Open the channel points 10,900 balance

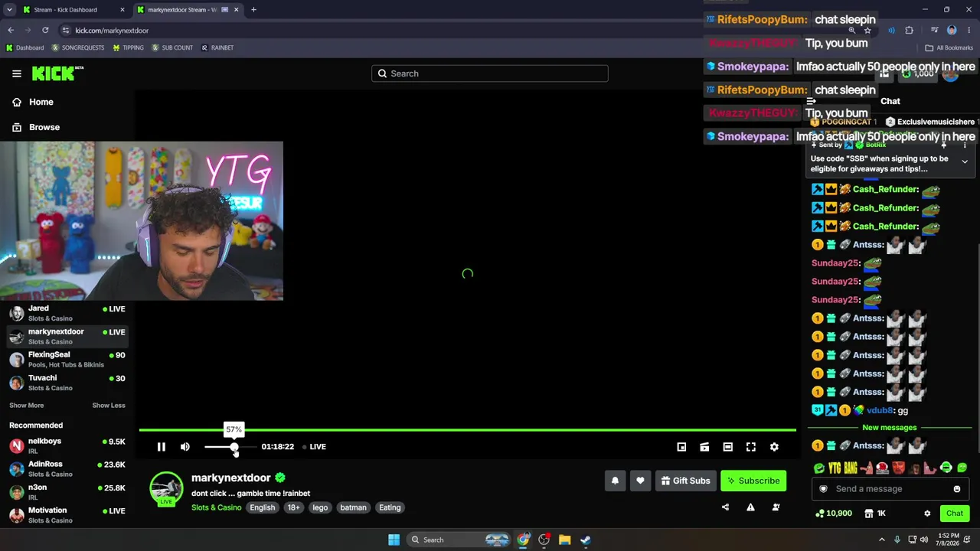coord(835,514)
